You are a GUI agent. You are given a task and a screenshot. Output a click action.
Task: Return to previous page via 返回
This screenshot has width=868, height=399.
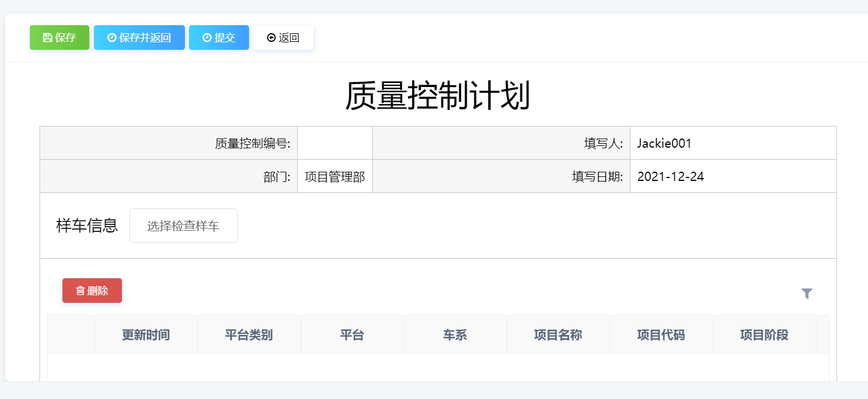(283, 37)
